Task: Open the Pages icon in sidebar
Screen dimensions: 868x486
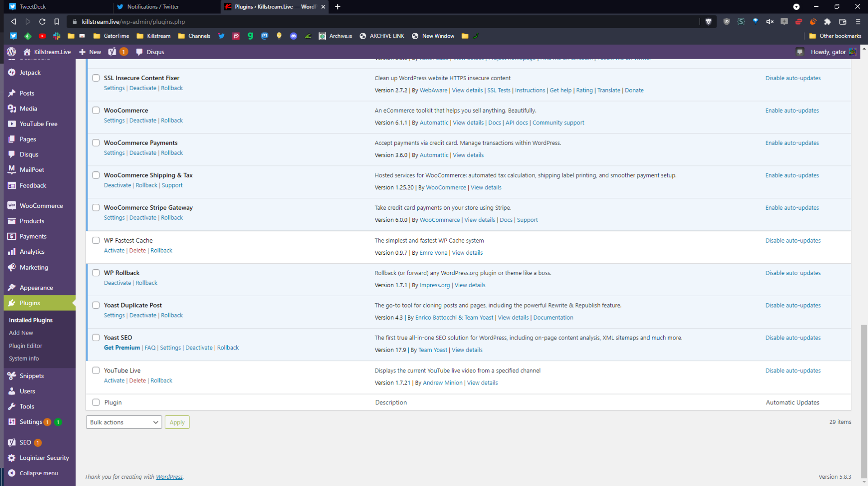Action: [x=12, y=139]
